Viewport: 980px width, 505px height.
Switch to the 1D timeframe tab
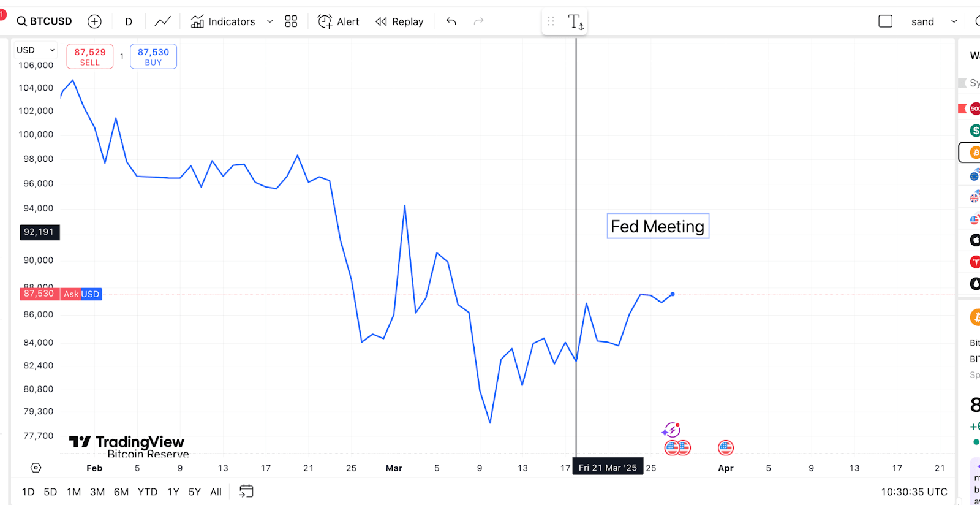[x=28, y=492]
